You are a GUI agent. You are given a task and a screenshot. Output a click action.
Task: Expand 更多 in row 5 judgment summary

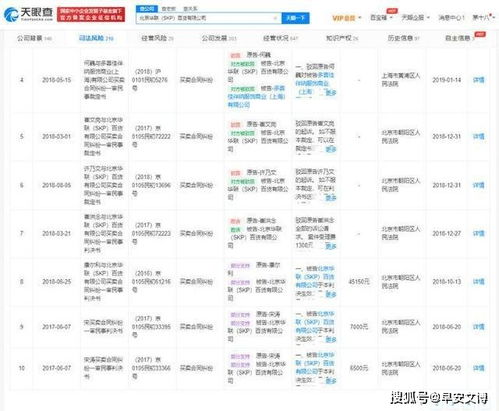click(x=331, y=149)
